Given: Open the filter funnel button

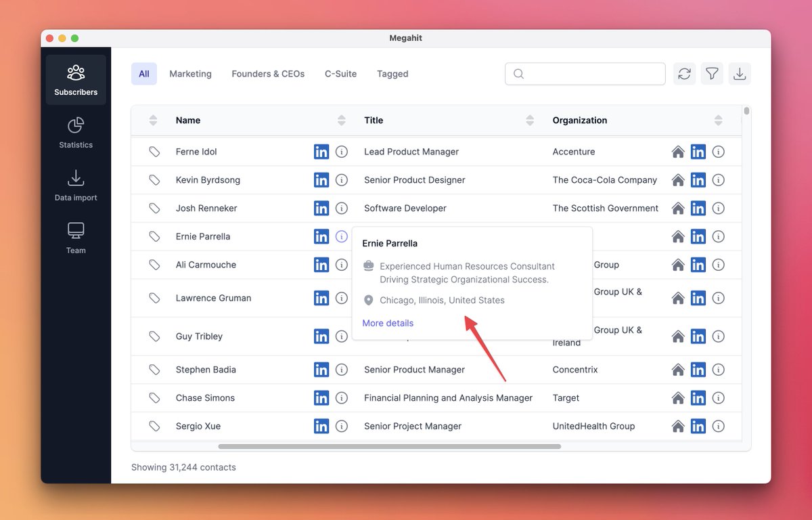Looking at the screenshot, I should [x=712, y=74].
